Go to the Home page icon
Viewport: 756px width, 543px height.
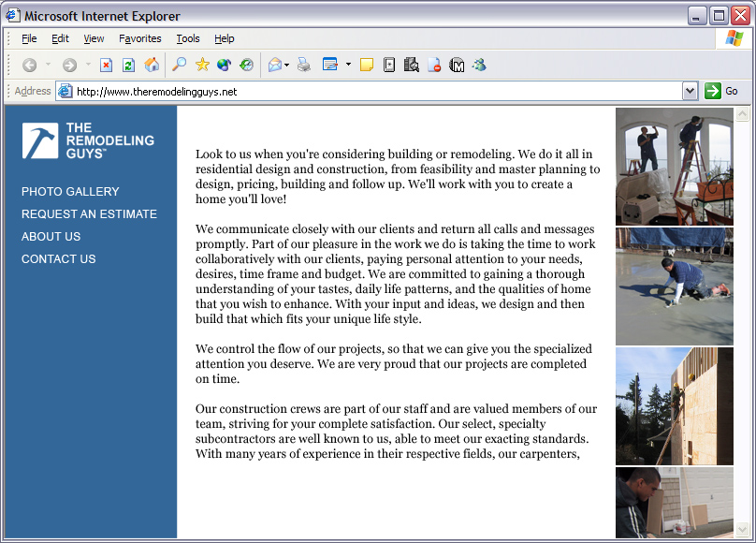click(x=152, y=66)
